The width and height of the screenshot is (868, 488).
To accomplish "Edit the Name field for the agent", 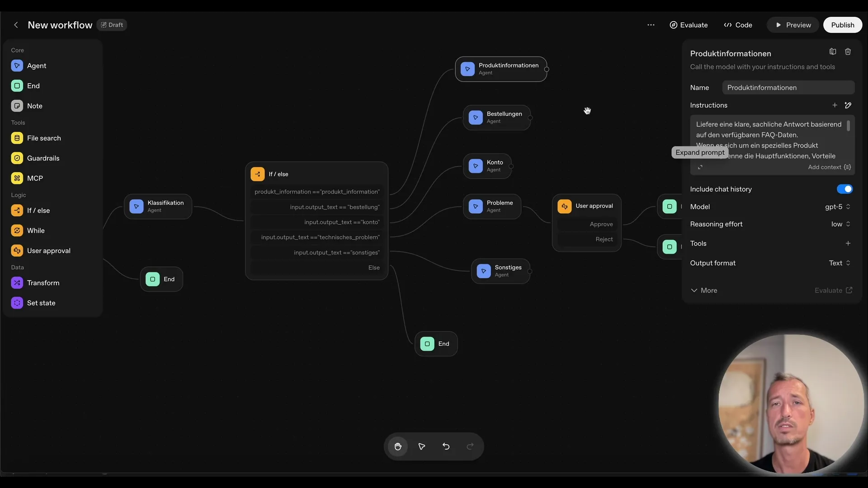I will point(788,87).
